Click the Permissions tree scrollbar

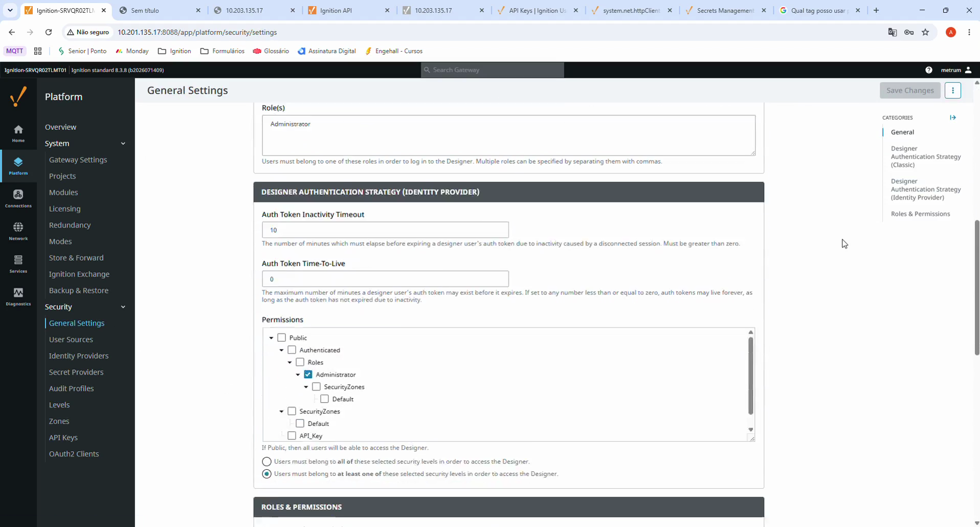point(750,376)
